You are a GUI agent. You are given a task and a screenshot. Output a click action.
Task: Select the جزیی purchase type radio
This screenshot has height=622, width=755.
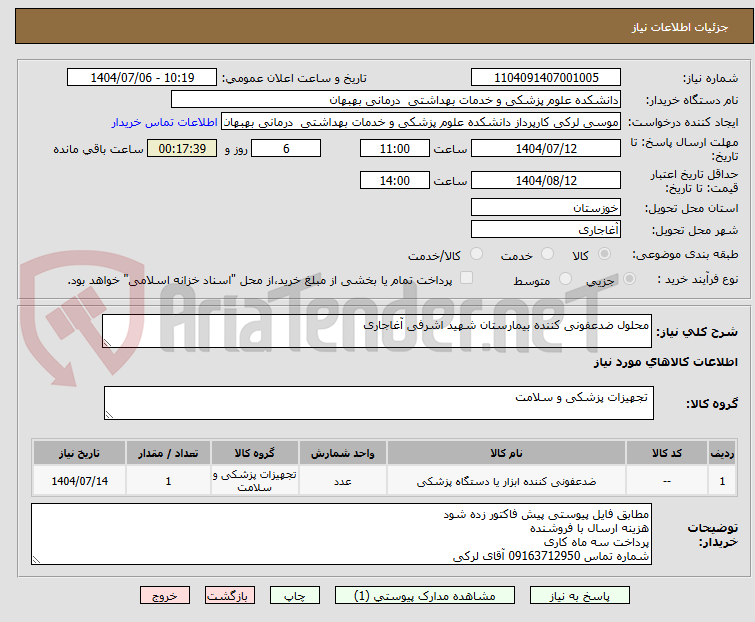pos(629,279)
